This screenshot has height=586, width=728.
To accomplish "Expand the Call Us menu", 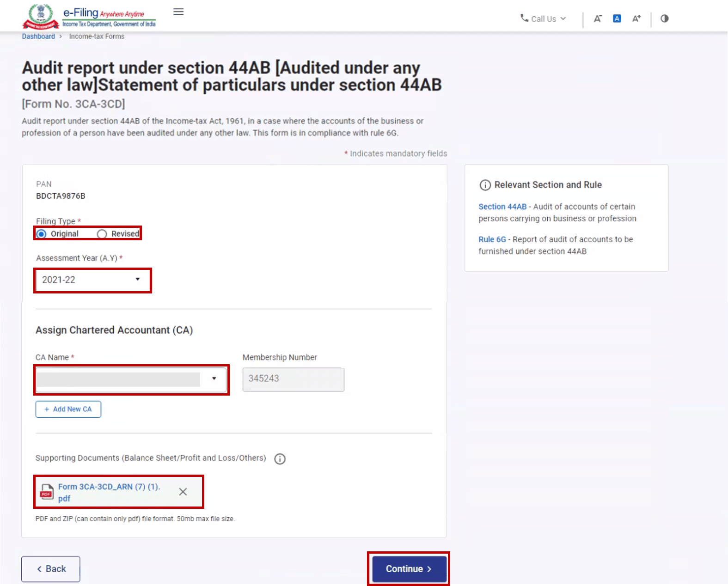I will click(543, 19).
